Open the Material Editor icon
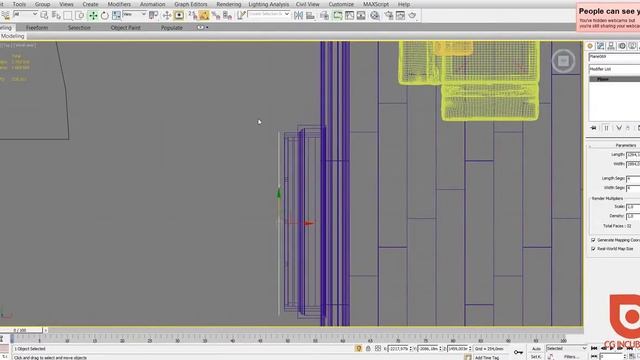The image size is (640, 360). [x=374, y=16]
